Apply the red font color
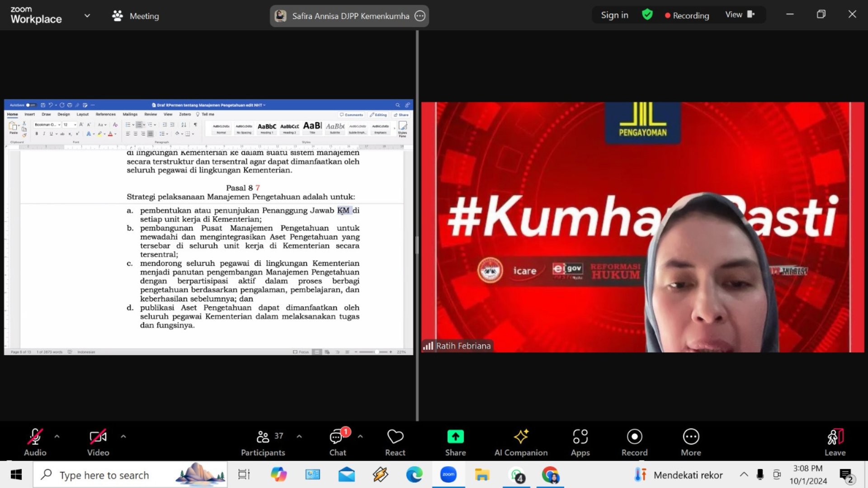This screenshot has width=868, height=488. [x=110, y=134]
